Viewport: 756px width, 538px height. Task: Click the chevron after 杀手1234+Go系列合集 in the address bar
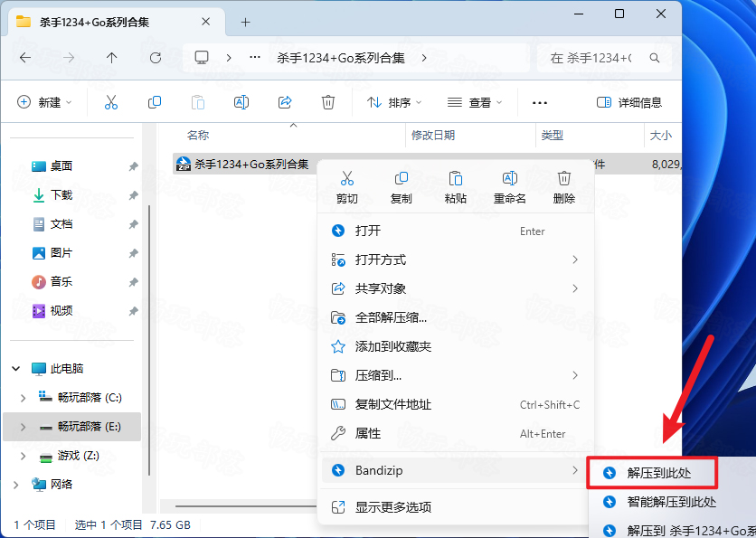424,58
